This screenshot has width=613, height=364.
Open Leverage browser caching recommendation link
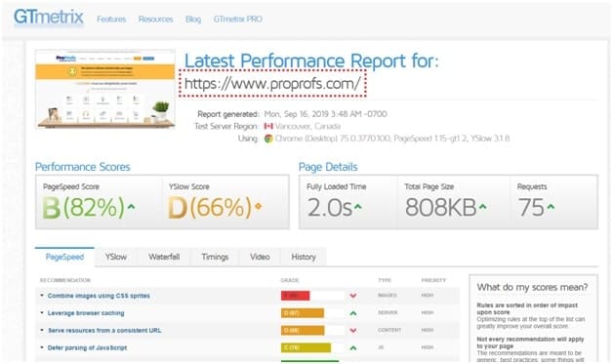(86, 313)
